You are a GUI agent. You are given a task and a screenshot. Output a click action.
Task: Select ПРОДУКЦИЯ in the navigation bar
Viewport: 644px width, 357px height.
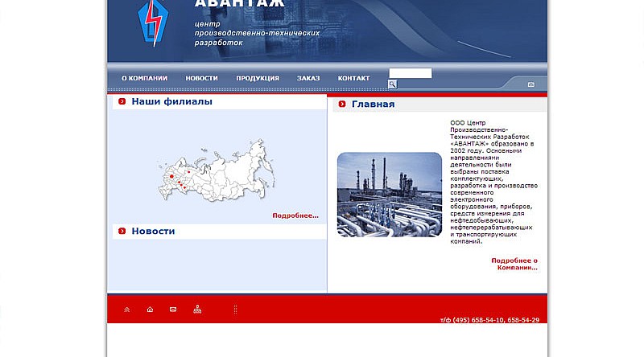[x=258, y=78]
